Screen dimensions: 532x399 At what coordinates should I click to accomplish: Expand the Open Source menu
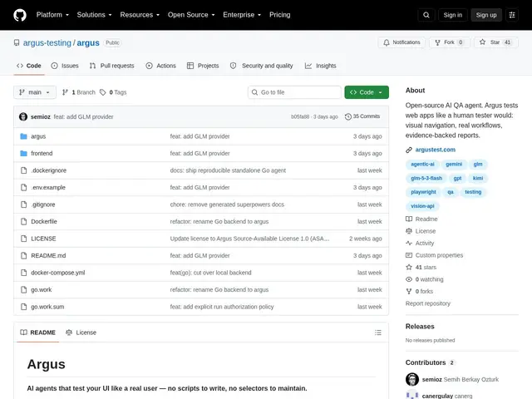point(191,15)
